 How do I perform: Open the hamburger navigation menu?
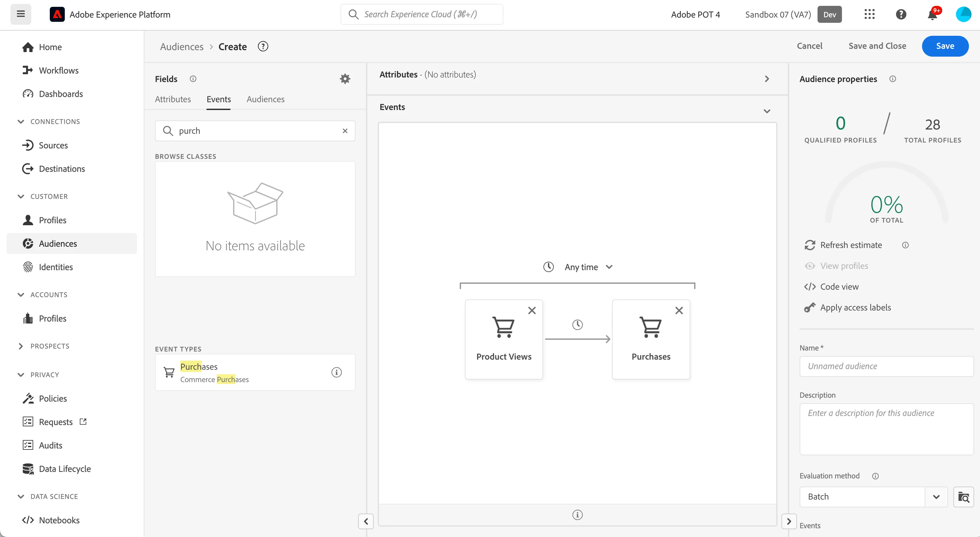click(21, 14)
